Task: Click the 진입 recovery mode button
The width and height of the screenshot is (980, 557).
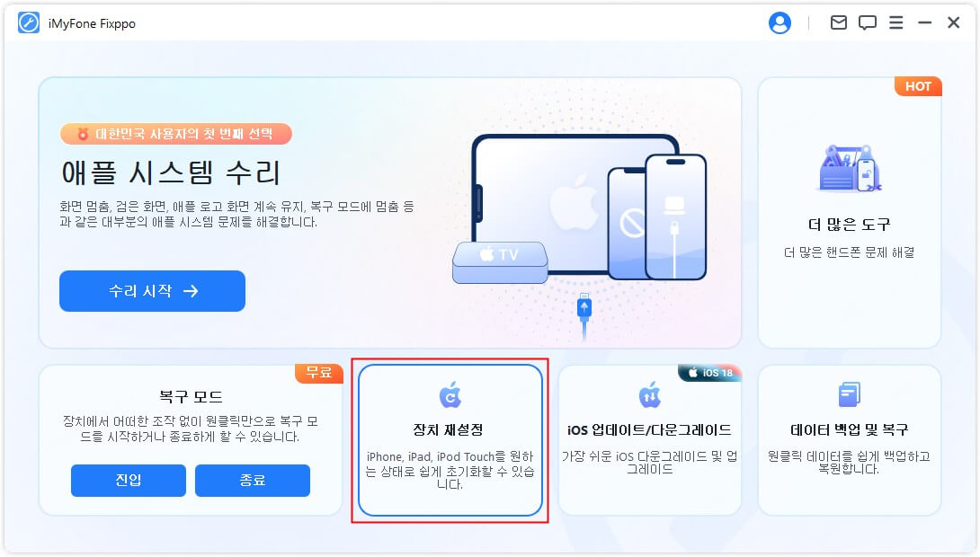Action: (x=129, y=481)
